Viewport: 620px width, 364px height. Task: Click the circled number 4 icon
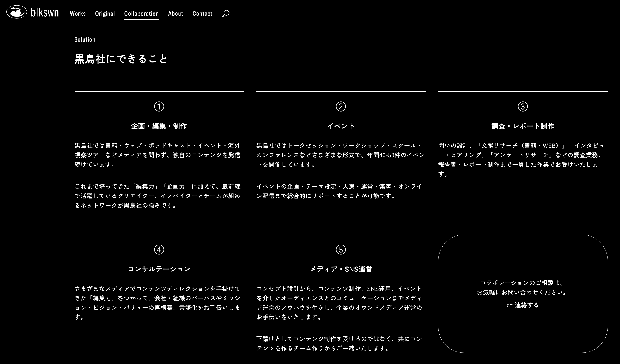[159, 250]
